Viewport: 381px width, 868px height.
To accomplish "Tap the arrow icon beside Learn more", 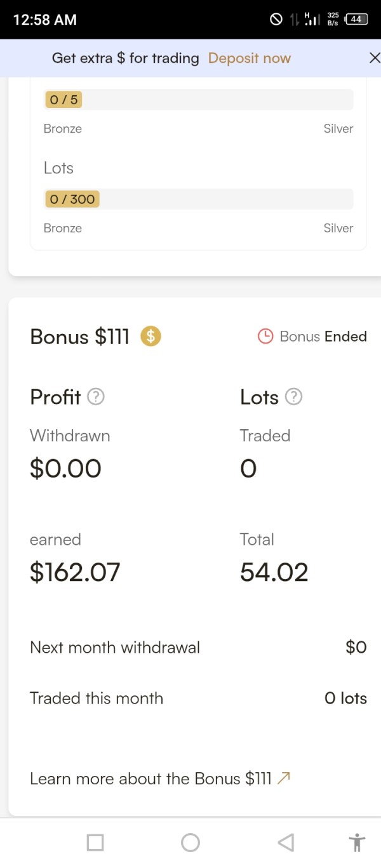I will click(284, 778).
